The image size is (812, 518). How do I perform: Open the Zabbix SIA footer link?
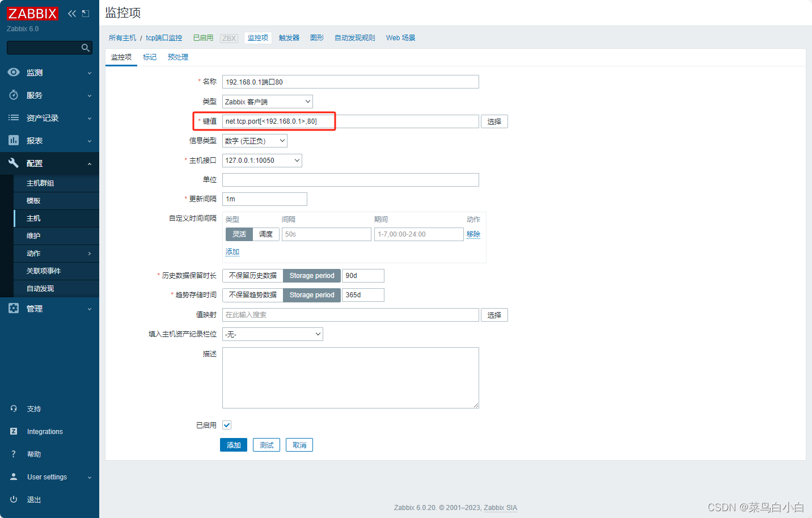[x=500, y=508]
